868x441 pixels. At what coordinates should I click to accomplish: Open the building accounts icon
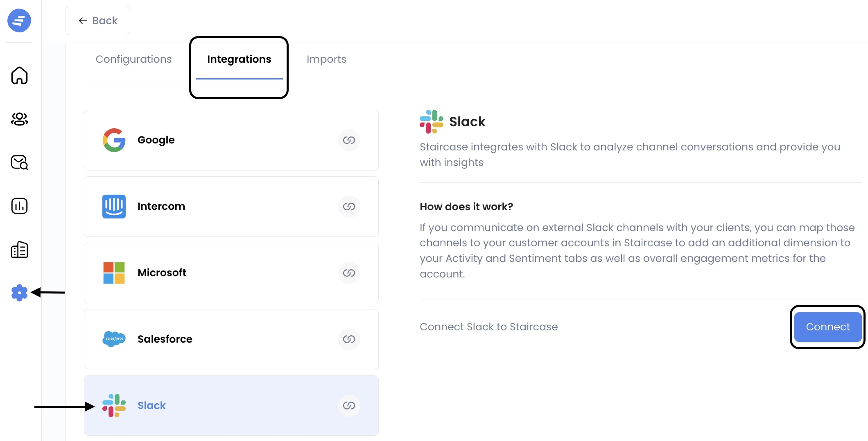pyautogui.click(x=19, y=250)
